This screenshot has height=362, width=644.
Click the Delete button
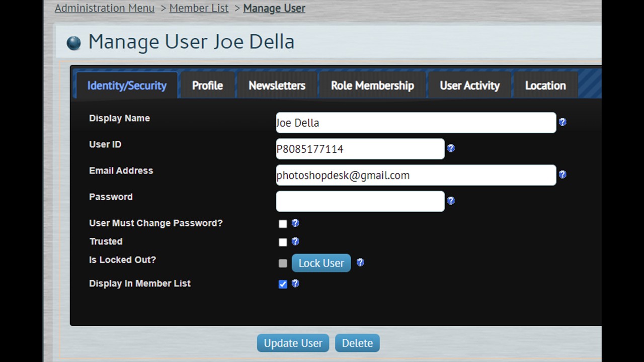(x=357, y=343)
